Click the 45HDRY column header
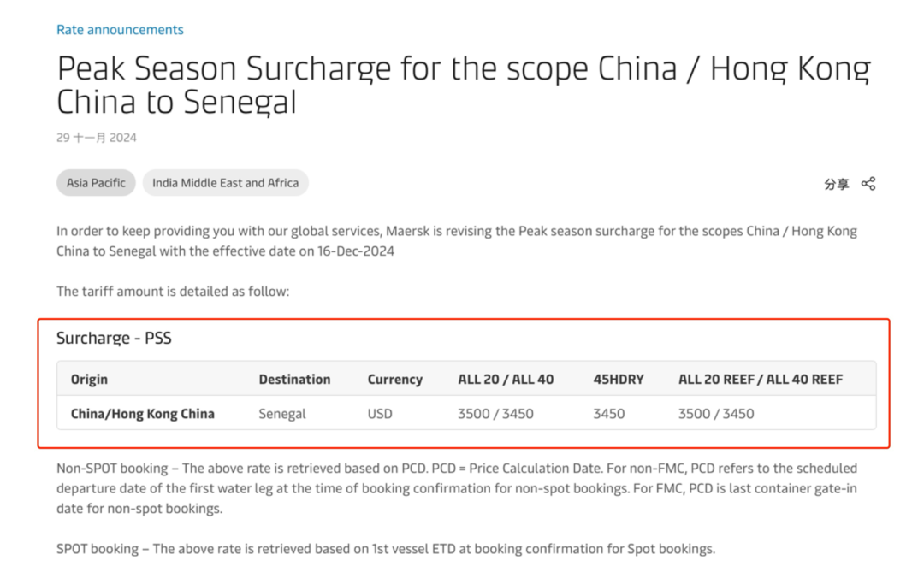 (619, 380)
